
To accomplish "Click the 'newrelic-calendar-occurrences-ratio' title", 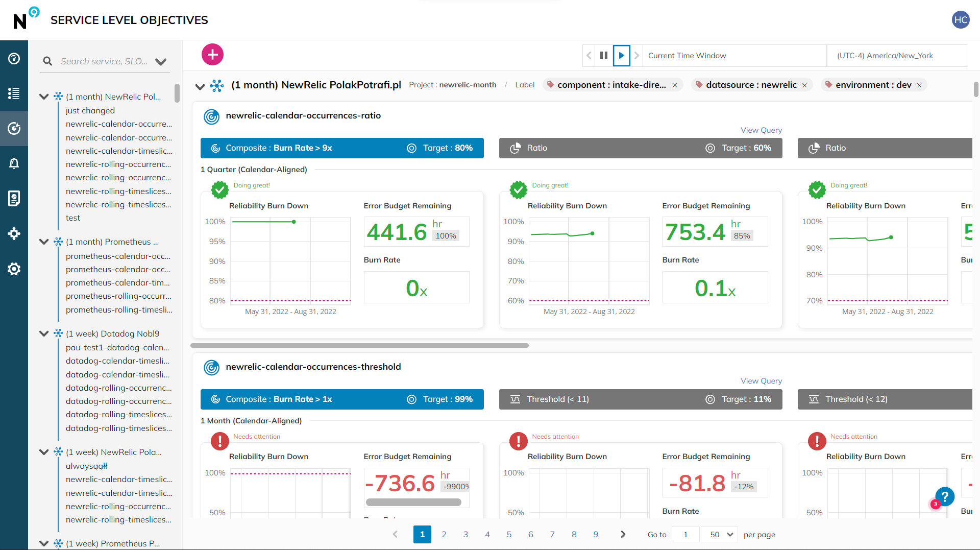I will [303, 115].
